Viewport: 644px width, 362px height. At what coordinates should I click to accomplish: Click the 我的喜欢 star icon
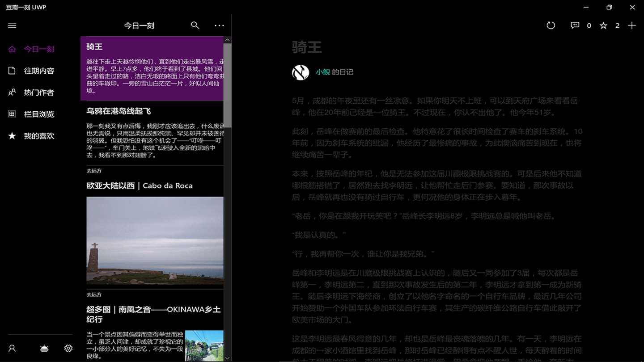[x=12, y=136]
